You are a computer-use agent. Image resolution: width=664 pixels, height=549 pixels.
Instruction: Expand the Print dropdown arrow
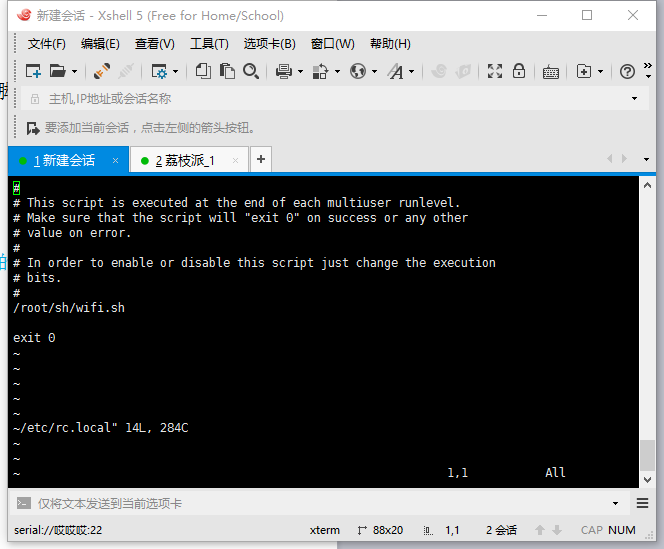(x=300, y=71)
